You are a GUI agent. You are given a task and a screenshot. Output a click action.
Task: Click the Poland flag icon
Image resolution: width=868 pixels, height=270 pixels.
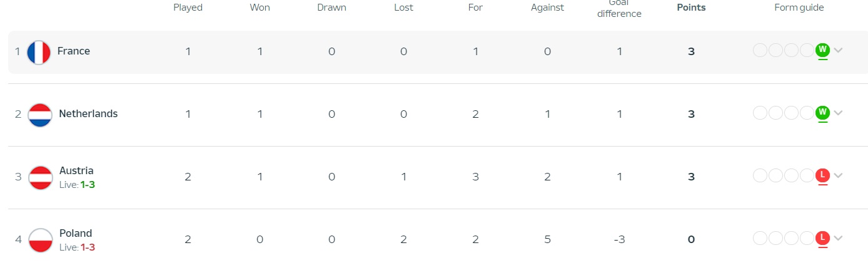point(41,240)
